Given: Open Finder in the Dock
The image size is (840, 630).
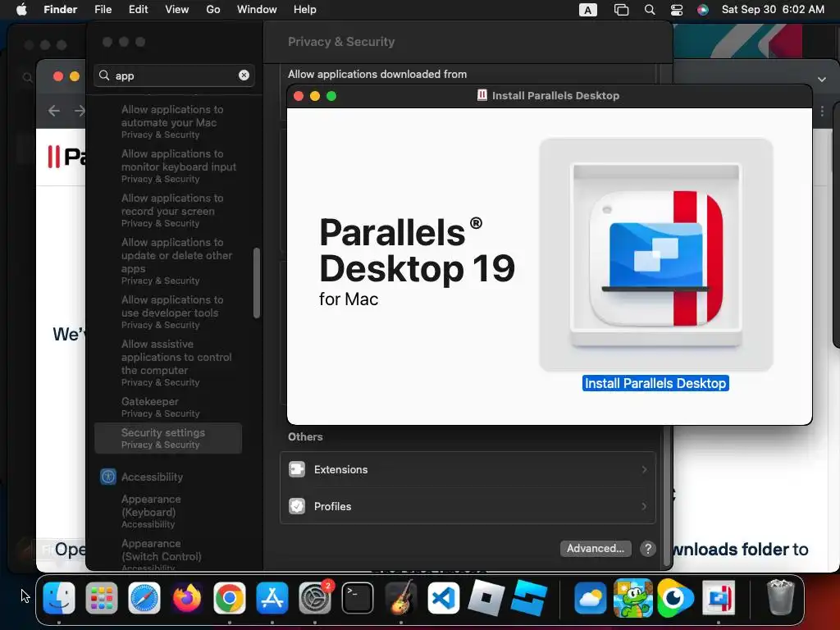Looking at the screenshot, I should [59, 598].
